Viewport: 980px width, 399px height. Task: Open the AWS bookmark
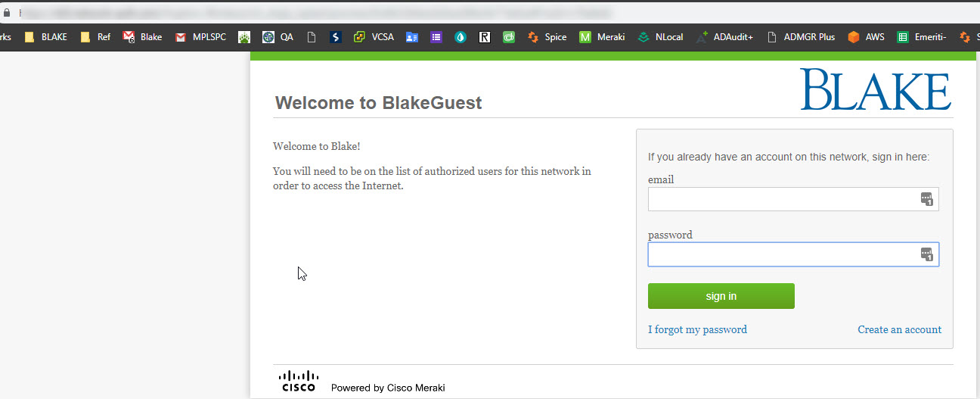866,36
